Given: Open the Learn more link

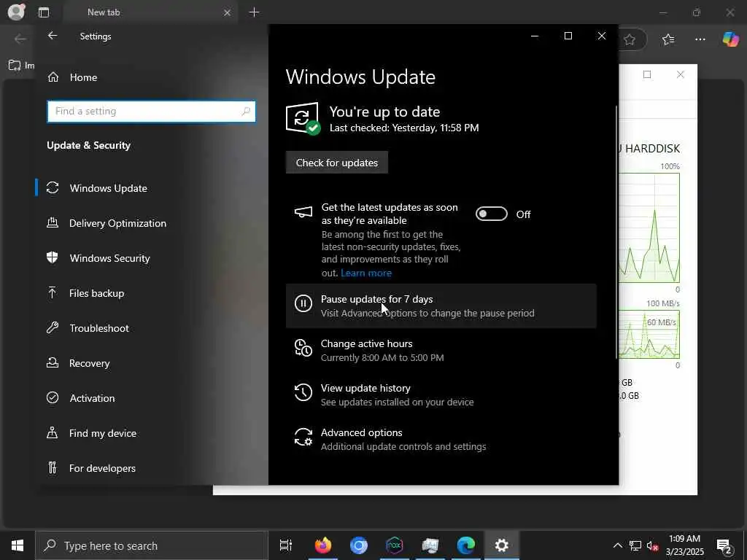Looking at the screenshot, I should (x=366, y=273).
